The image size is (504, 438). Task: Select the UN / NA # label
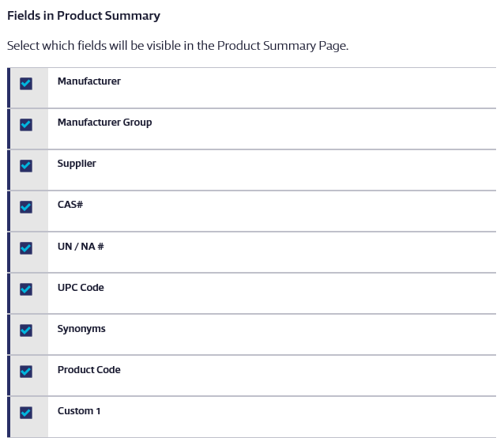[x=81, y=247]
